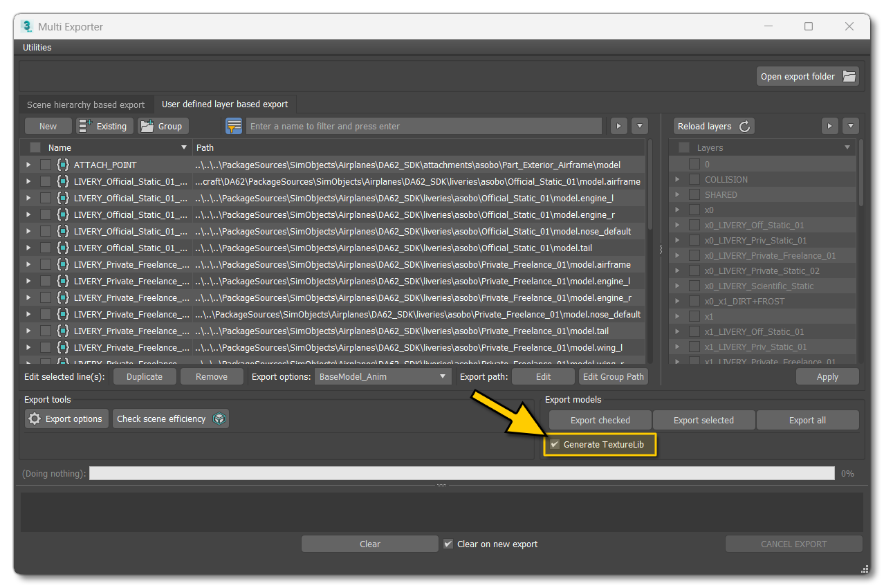Enable the Generate TextureLib checkbox
Image resolution: width=884 pixels, height=588 pixels.
point(554,445)
